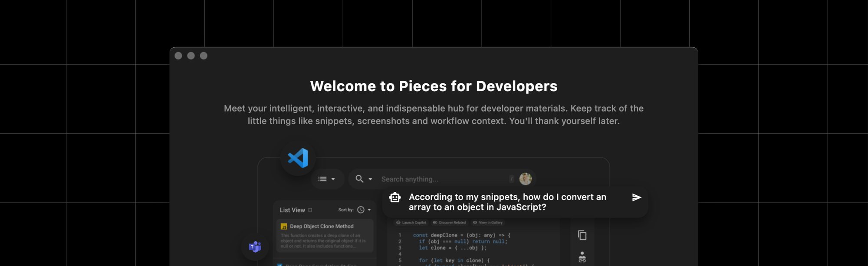Copy the snippet with the copy icon
Image resolution: width=868 pixels, height=266 pixels.
click(582, 235)
